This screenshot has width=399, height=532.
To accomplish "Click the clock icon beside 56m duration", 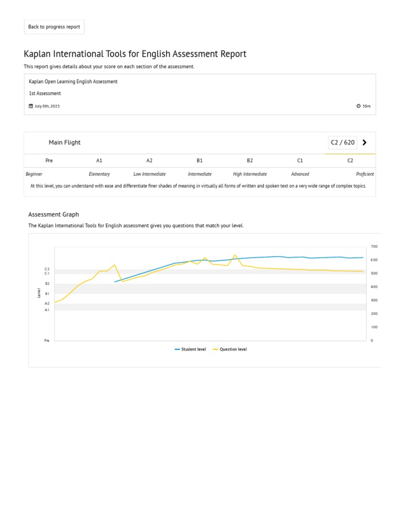I will (x=358, y=106).
